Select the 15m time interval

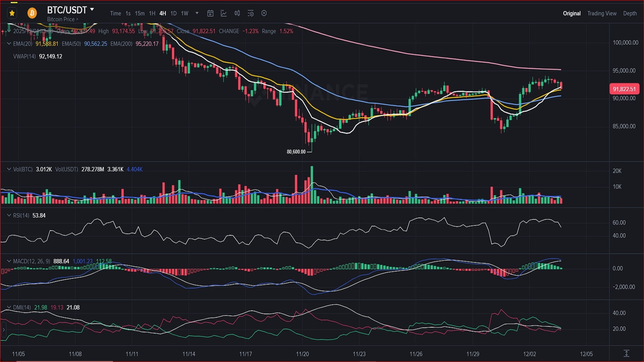[140, 13]
